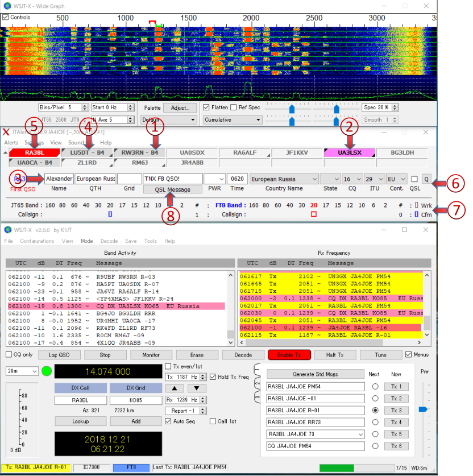473x476 pixels.
Task: Click the green receive status indicator
Action: (x=47, y=371)
